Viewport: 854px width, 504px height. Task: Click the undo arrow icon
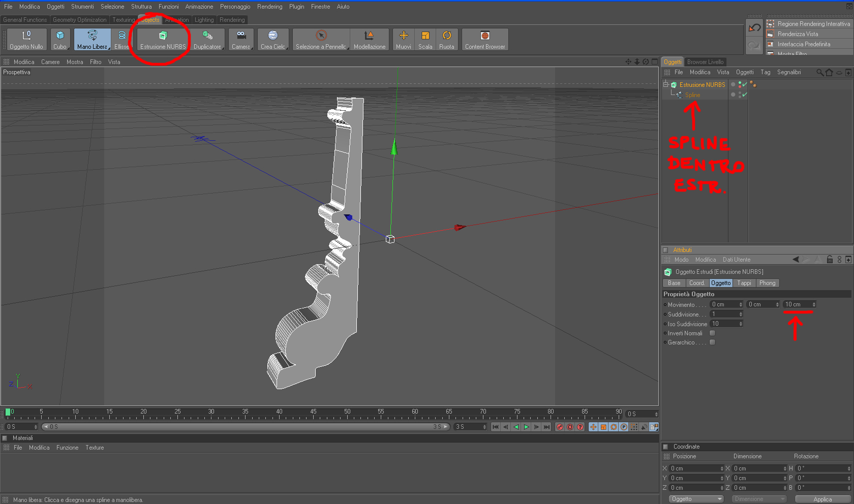(754, 28)
